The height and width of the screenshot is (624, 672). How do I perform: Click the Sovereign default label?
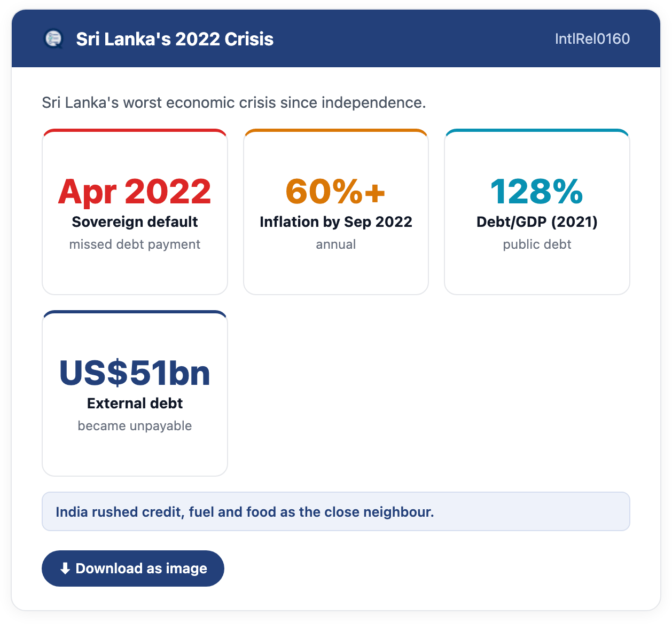tap(135, 222)
